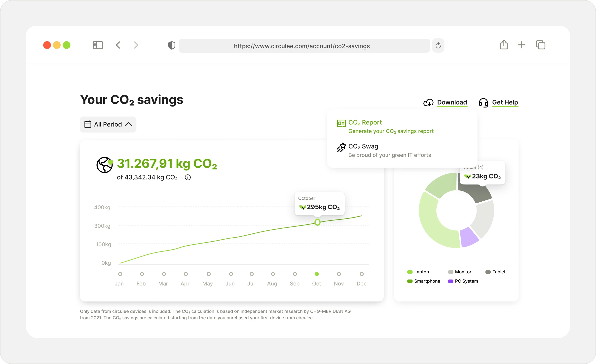Go back with the left chevron

pos(118,45)
